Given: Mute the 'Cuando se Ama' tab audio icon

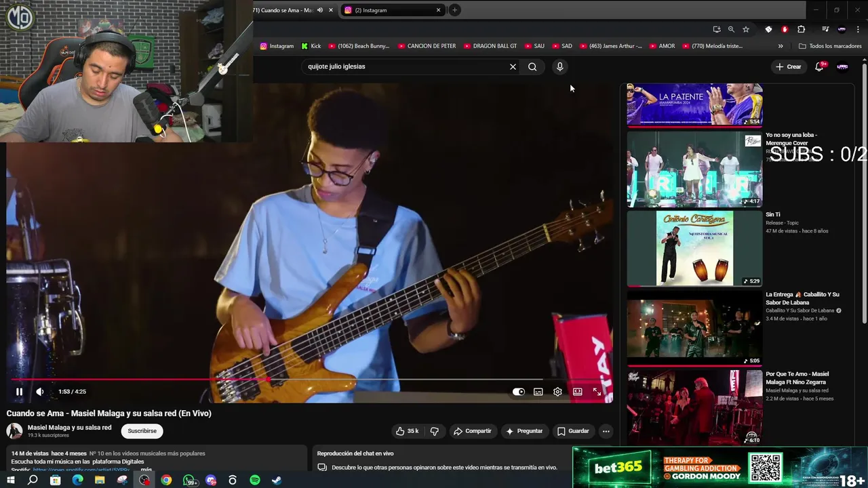Looking at the screenshot, I should click(320, 10).
